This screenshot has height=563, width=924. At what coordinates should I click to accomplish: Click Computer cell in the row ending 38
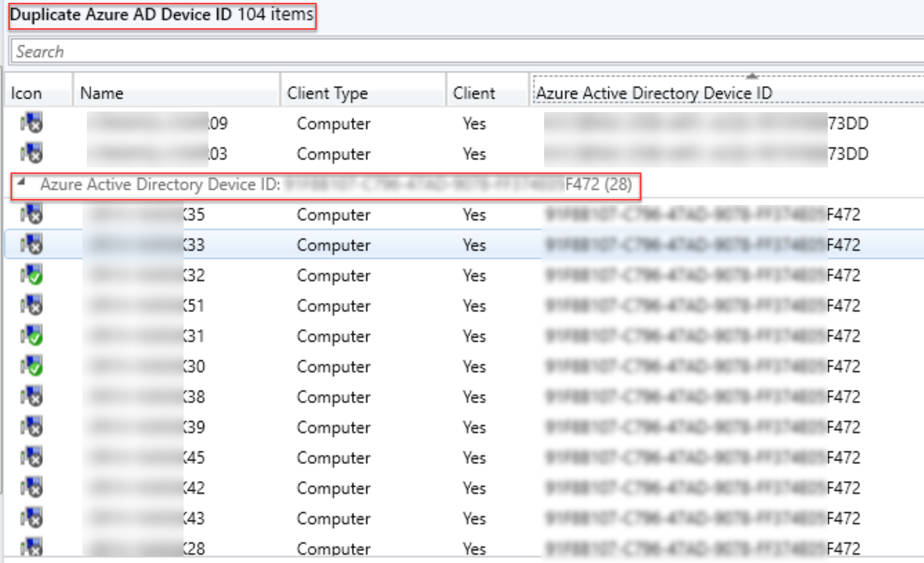tap(333, 397)
